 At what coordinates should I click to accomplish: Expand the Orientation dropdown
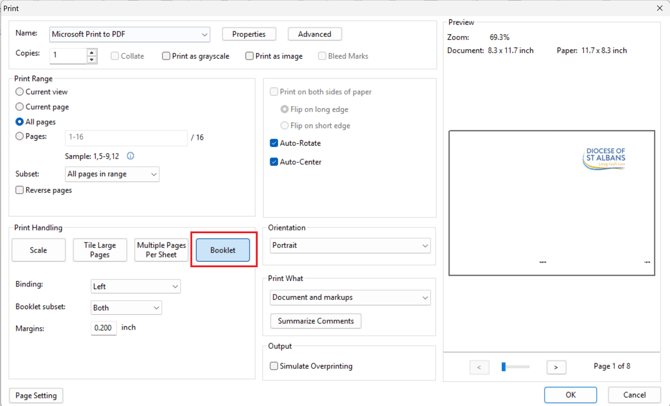(x=349, y=245)
